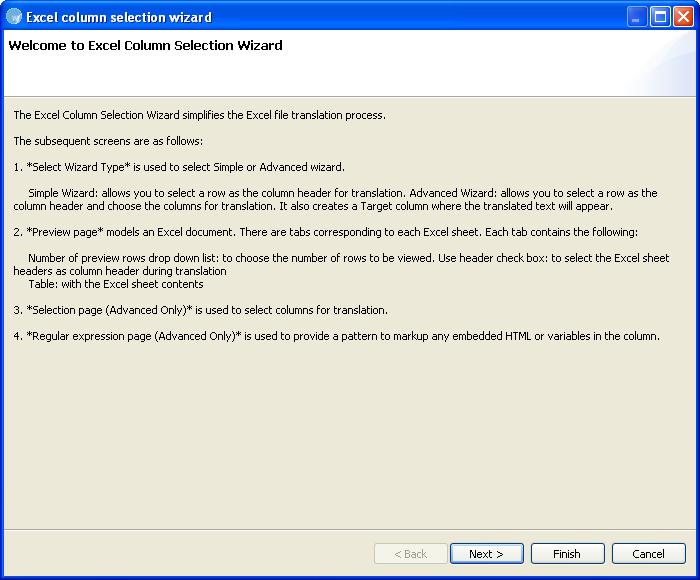Select the '1. *Select Wizard Type*' line

(179, 167)
